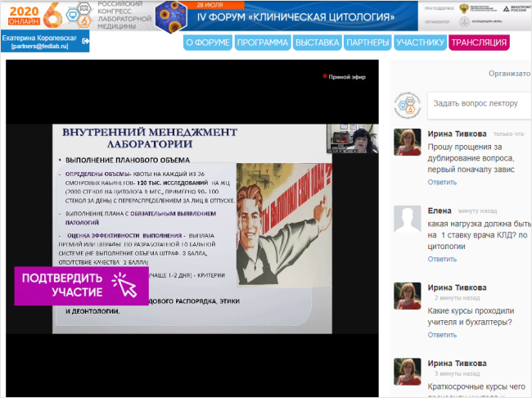Image resolution: width=532 pixels, height=398 pixels.
Task: Expand the УЧАСТНИКУ menu
Action: [419, 43]
